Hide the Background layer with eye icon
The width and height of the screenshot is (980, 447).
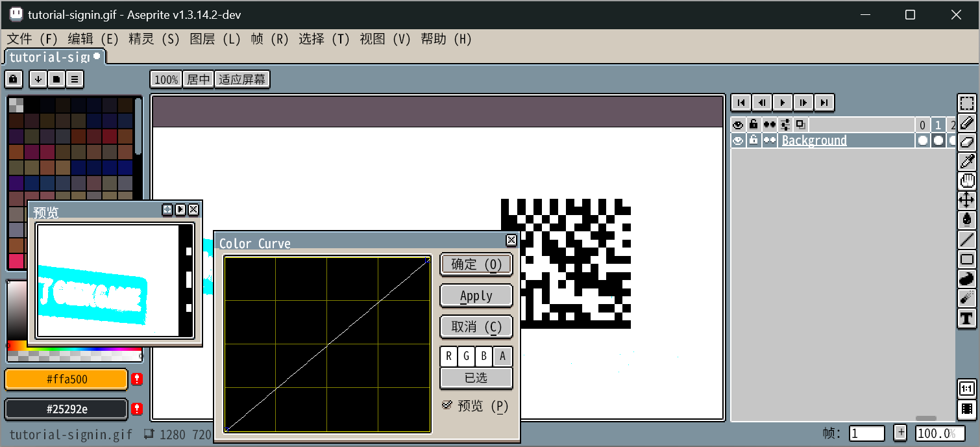[738, 140]
